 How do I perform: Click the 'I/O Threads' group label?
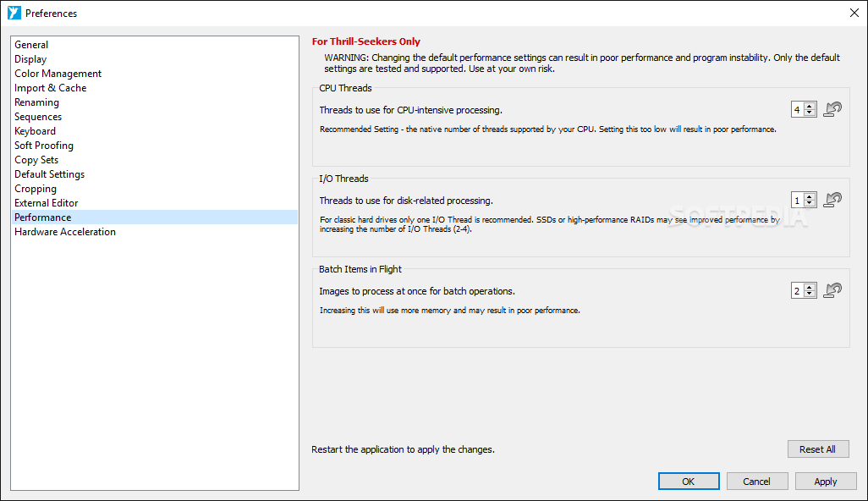pyautogui.click(x=343, y=179)
